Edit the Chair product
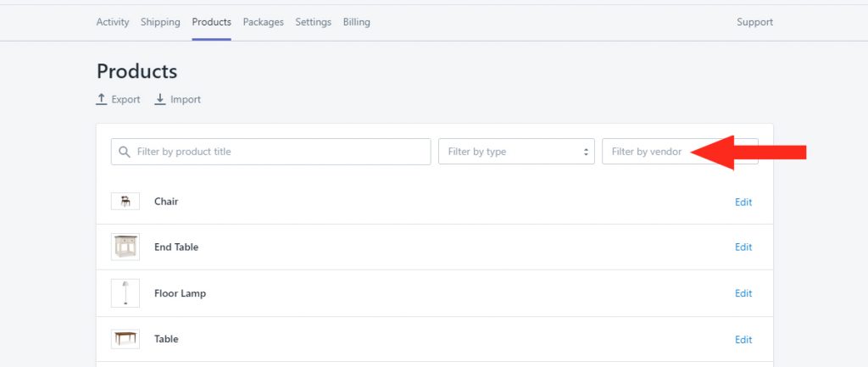Viewport: 868px width, 367px height. point(743,202)
